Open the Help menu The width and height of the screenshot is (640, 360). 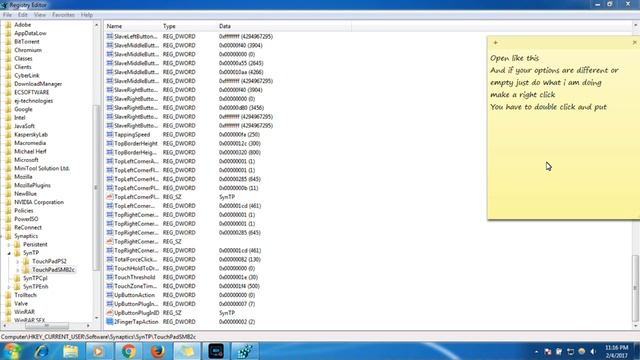point(87,15)
